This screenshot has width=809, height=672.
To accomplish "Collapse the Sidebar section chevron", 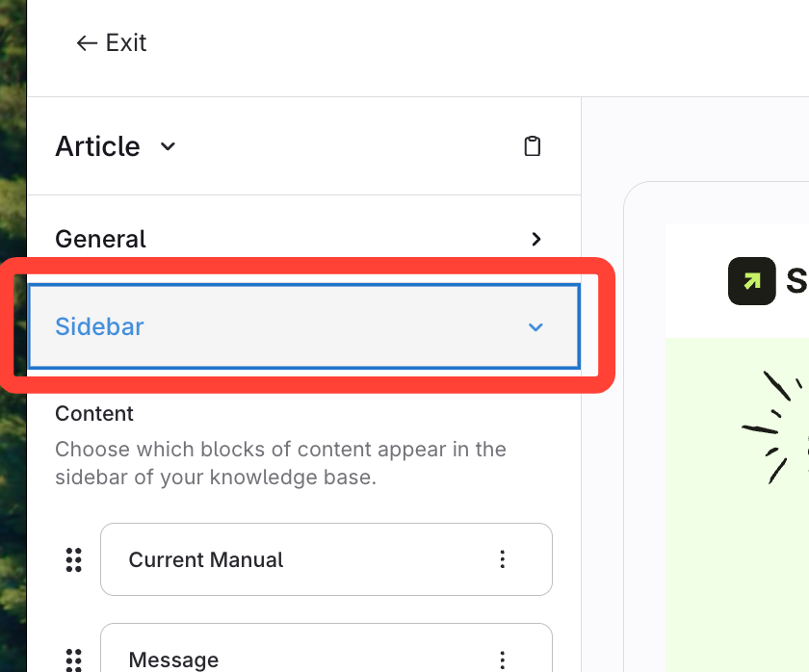I will pyautogui.click(x=536, y=327).
